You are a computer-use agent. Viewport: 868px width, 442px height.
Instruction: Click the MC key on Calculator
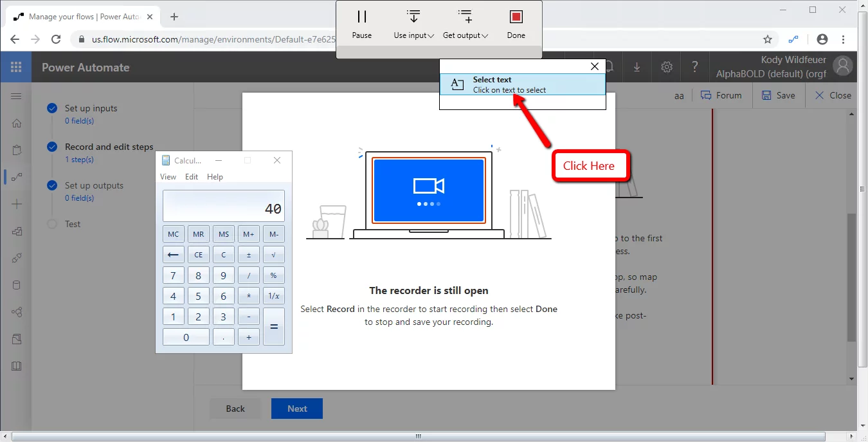[x=174, y=234]
